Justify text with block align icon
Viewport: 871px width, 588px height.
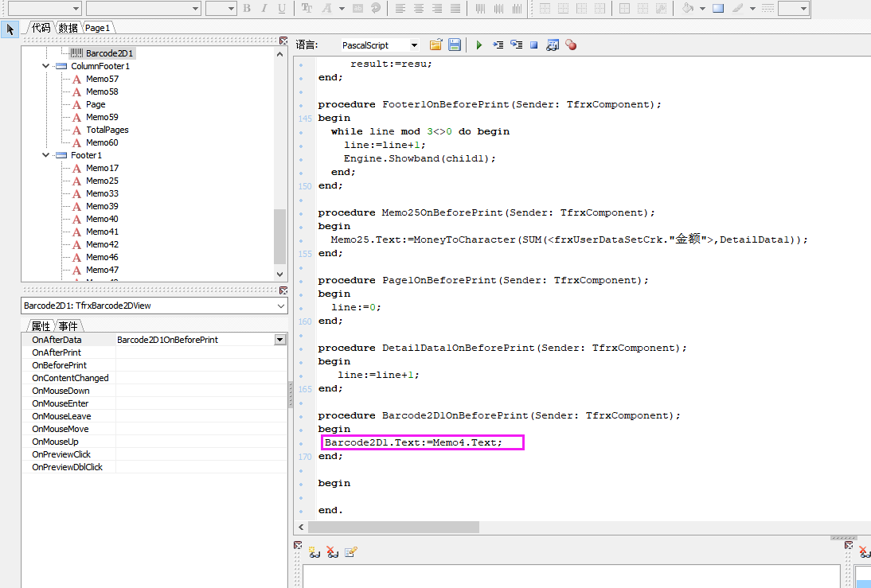coord(455,8)
